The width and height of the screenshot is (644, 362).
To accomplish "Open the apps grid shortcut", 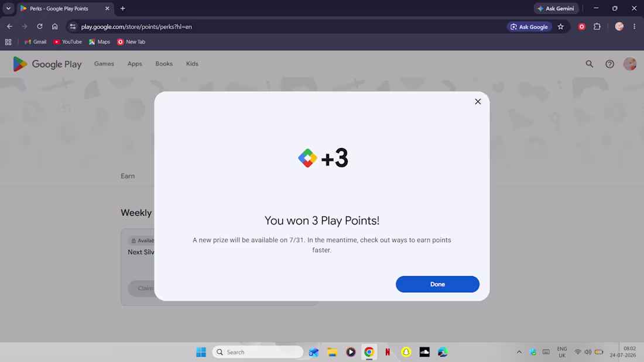I will coord(8,42).
